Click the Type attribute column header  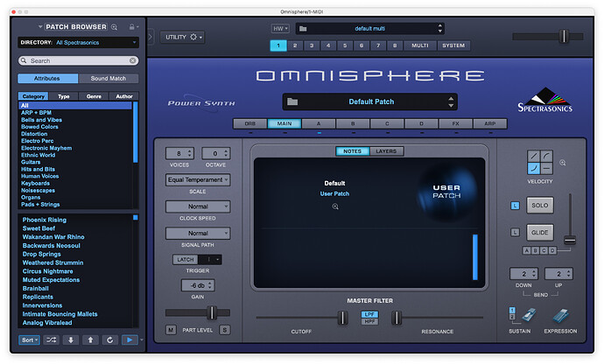[64, 96]
